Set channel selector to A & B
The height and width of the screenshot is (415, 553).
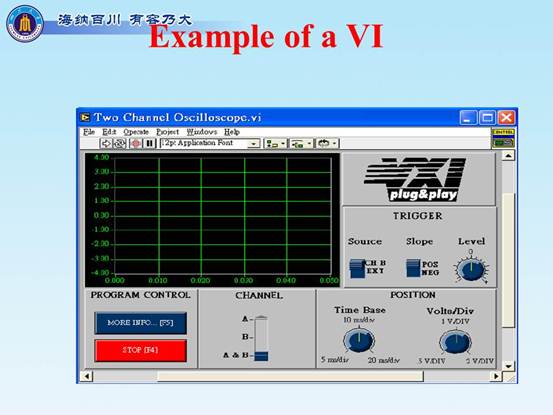point(261,356)
